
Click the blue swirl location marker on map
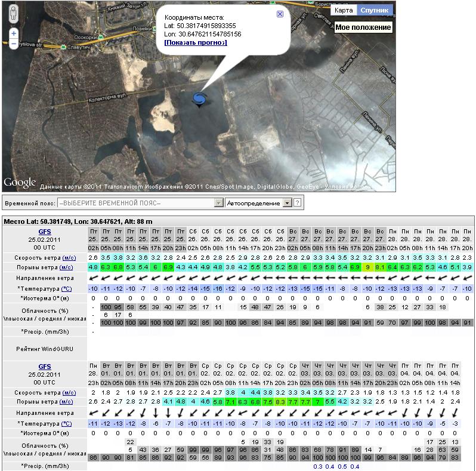point(199,99)
